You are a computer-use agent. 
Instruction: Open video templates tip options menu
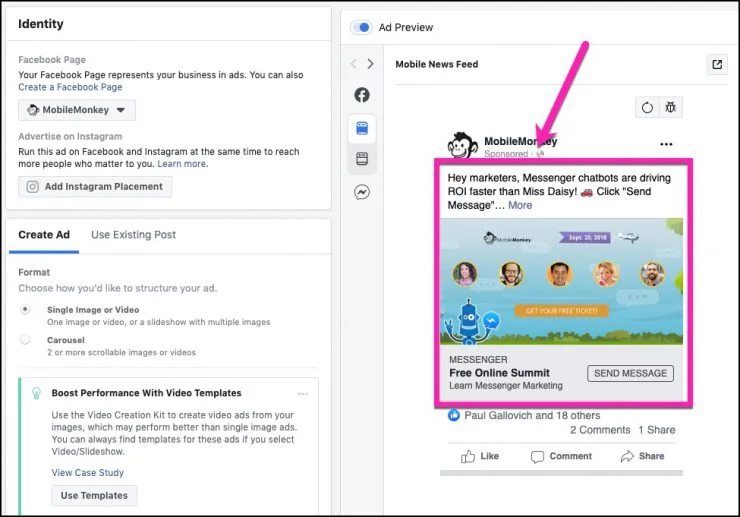303,394
